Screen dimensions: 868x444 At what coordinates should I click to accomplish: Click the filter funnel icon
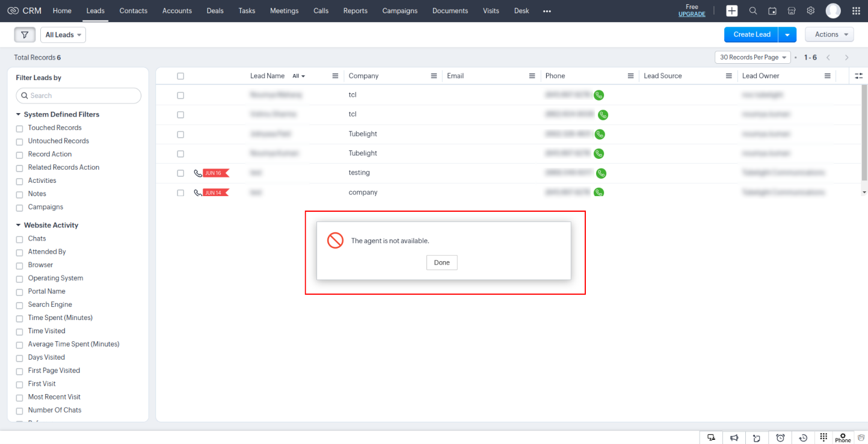(24, 35)
